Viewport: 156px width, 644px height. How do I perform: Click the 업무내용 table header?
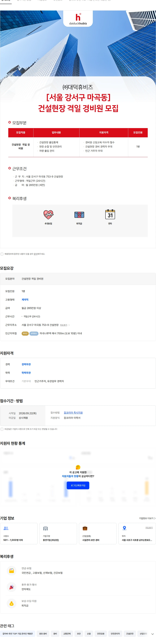(56, 133)
